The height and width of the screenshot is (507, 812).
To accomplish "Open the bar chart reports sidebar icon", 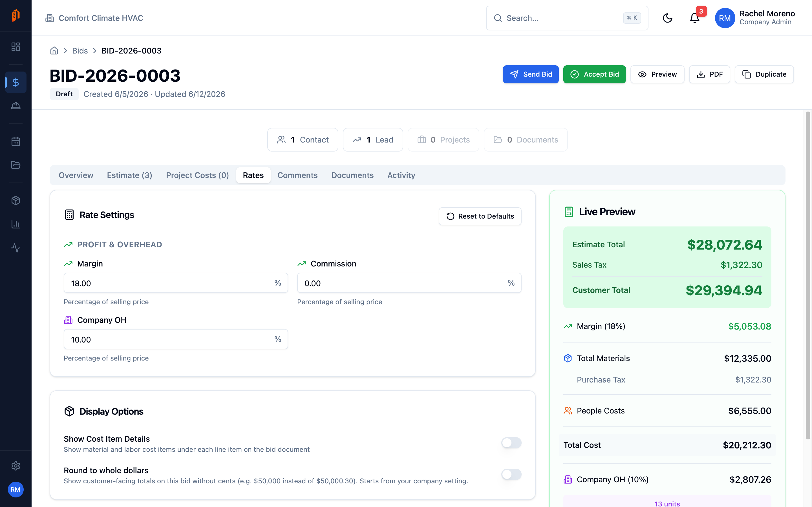I will [x=16, y=224].
